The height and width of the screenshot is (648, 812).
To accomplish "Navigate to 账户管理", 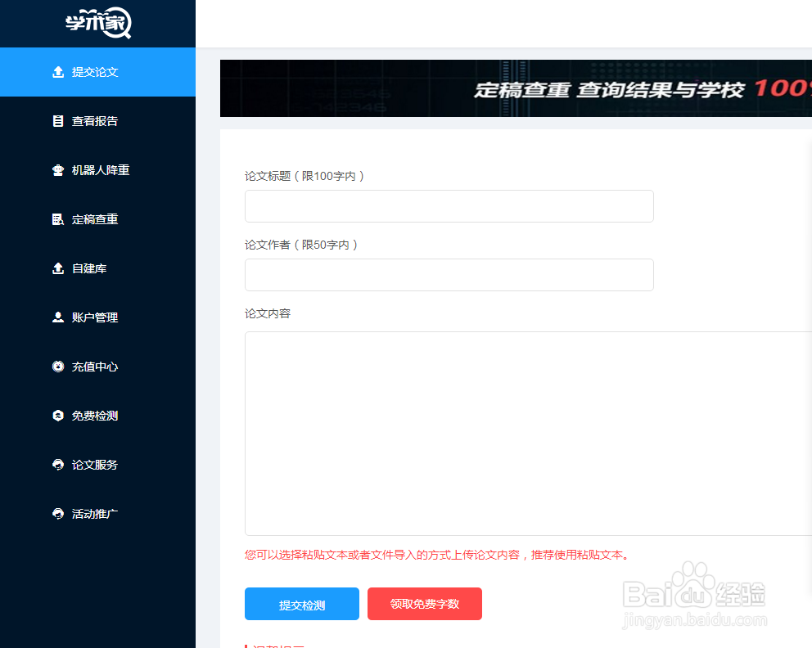I will (98, 317).
